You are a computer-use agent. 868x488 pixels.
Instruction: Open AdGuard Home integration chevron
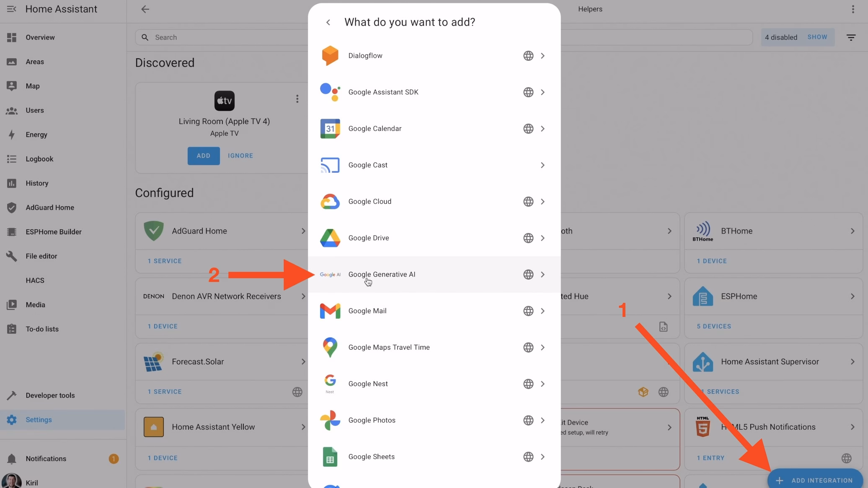click(x=303, y=231)
